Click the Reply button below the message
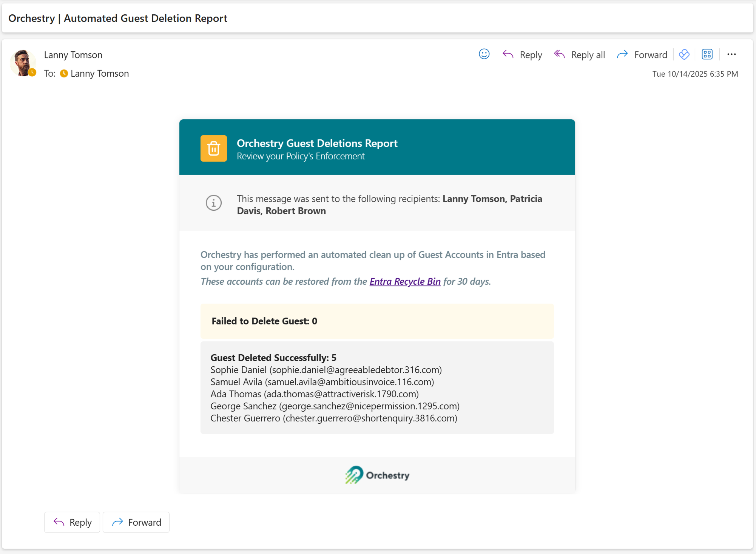 click(x=72, y=522)
